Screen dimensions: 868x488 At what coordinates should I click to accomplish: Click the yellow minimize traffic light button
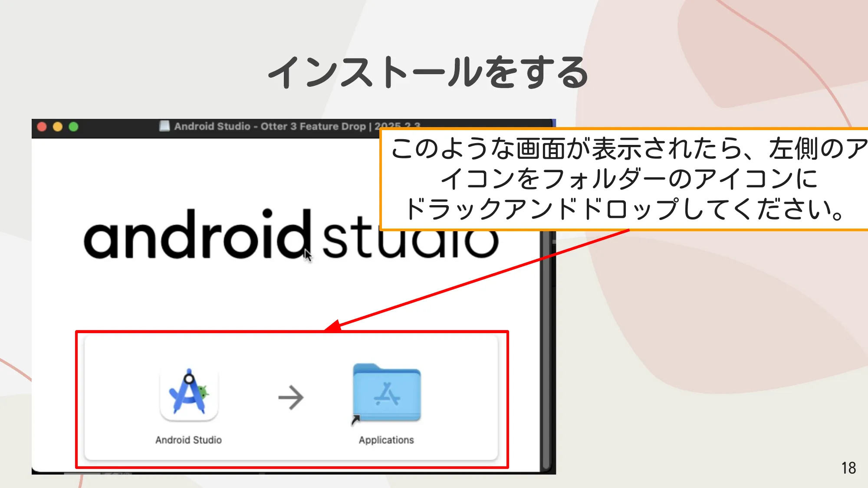[x=57, y=127]
